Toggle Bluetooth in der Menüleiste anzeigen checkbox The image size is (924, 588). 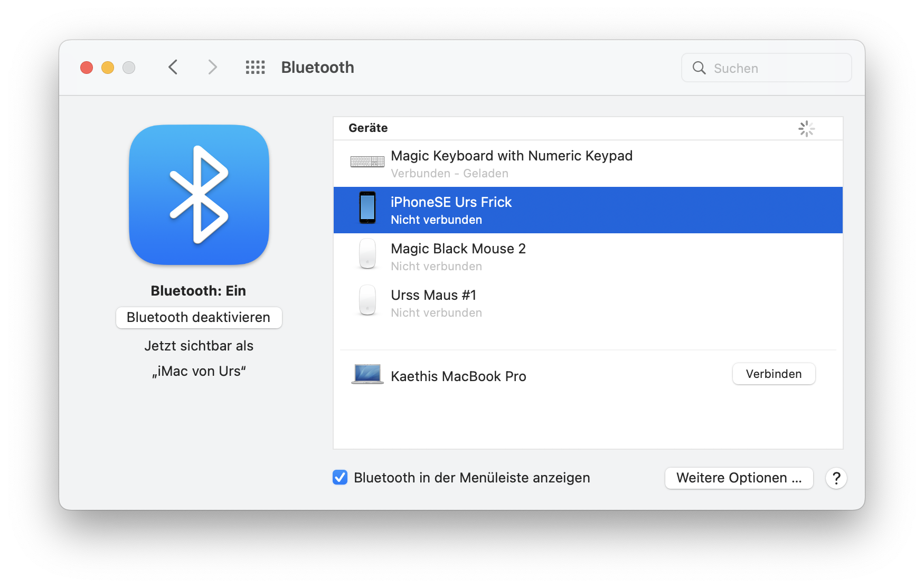coord(340,477)
